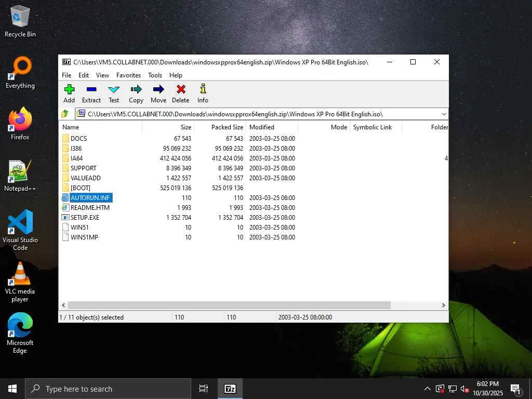Image resolution: width=532 pixels, height=399 pixels.
Task: Select the Notepad++ desktop shortcut
Action: 20,176
